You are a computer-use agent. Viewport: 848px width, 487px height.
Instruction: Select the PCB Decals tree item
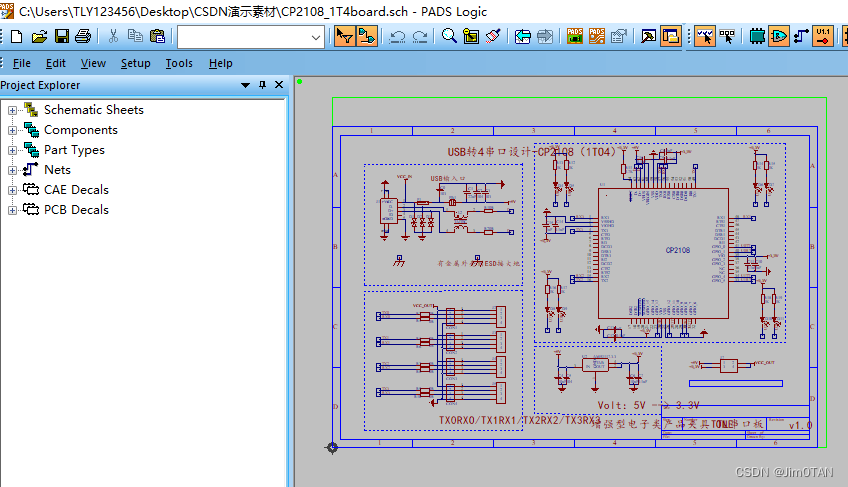click(76, 210)
